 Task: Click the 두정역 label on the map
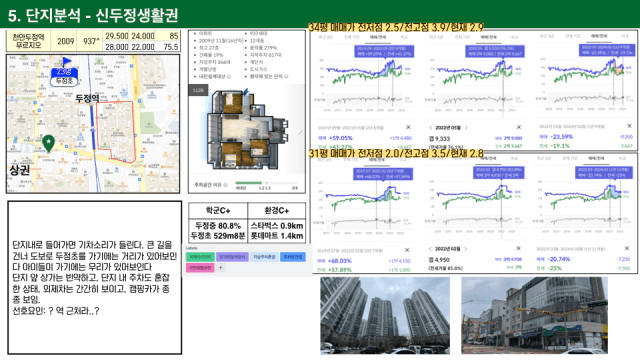[x=87, y=98]
